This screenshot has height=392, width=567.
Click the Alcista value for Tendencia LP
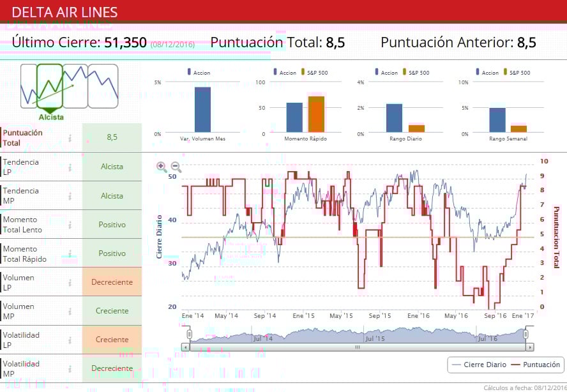point(112,167)
